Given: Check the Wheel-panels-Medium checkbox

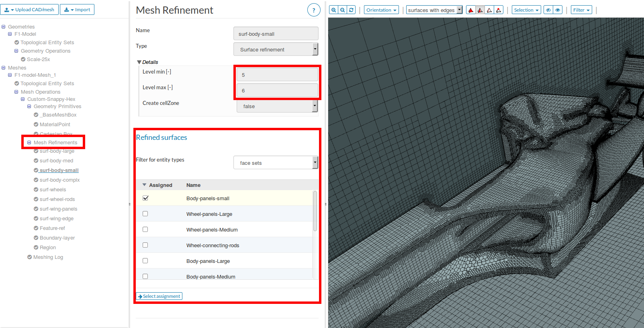Looking at the screenshot, I should tap(145, 230).
